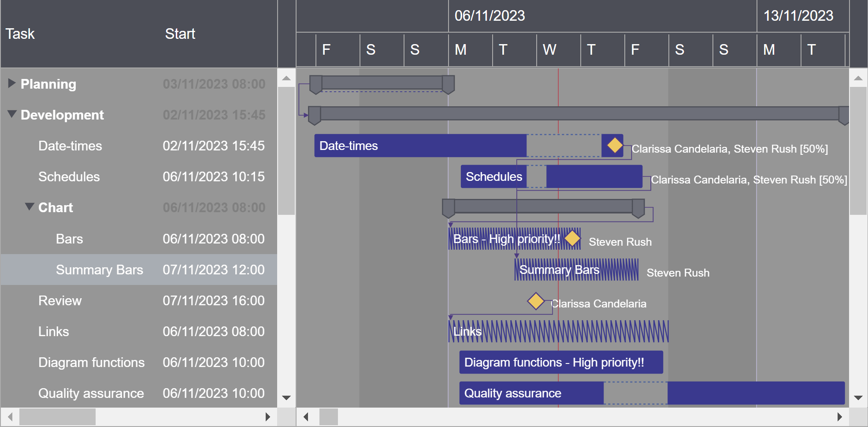Image resolution: width=868 pixels, height=427 pixels.
Task: Collapse the Development task group
Action: point(11,115)
